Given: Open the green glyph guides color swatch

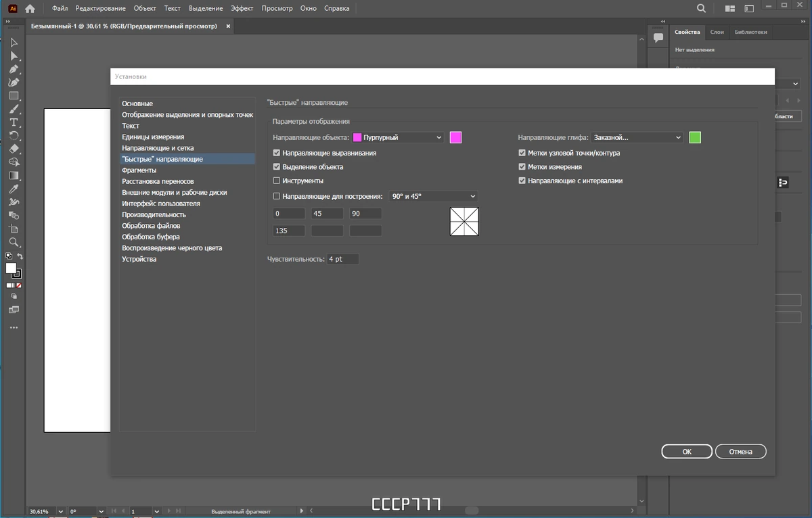Looking at the screenshot, I should pyautogui.click(x=695, y=137).
